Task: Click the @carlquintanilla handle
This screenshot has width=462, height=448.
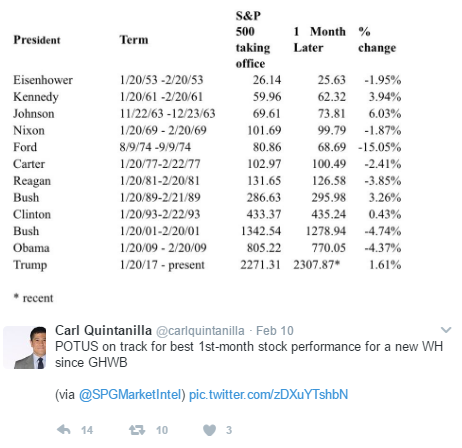Action: click(200, 331)
